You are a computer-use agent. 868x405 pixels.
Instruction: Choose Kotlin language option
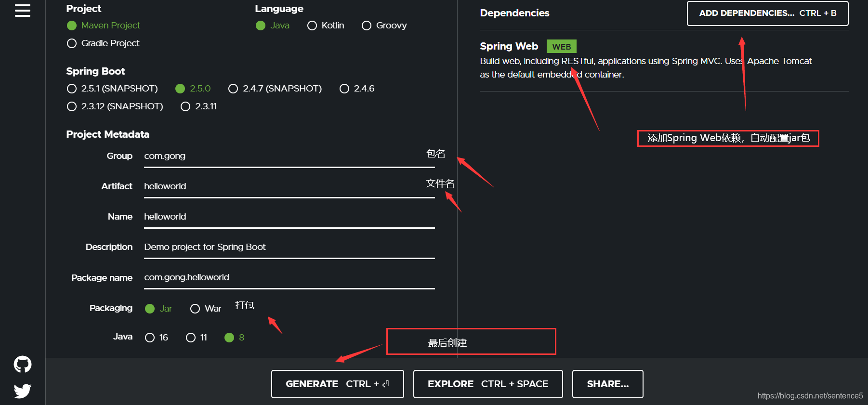point(326,26)
